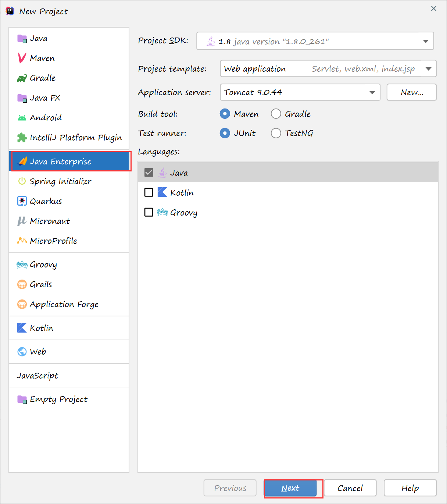Viewport: 447px width, 504px height.
Task: Click the Android robot icon
Action: pos(22,118)
